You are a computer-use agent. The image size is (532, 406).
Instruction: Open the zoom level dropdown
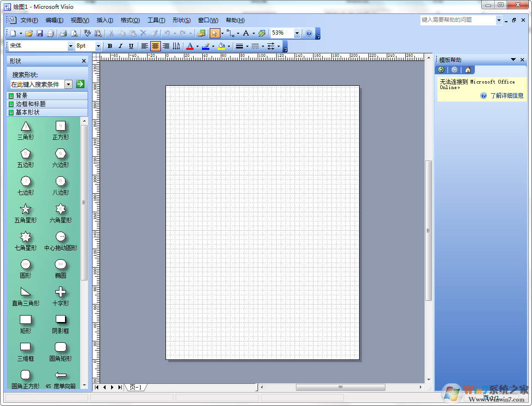tap(297, 33)
